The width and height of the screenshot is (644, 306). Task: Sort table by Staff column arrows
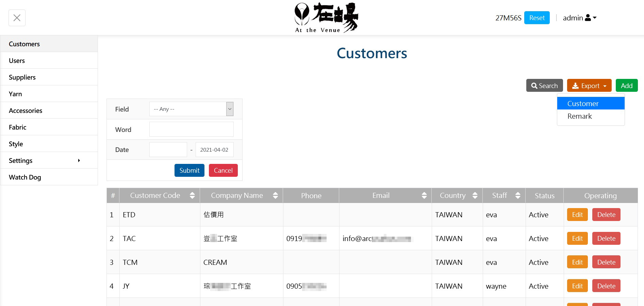(x=517, y=195)
